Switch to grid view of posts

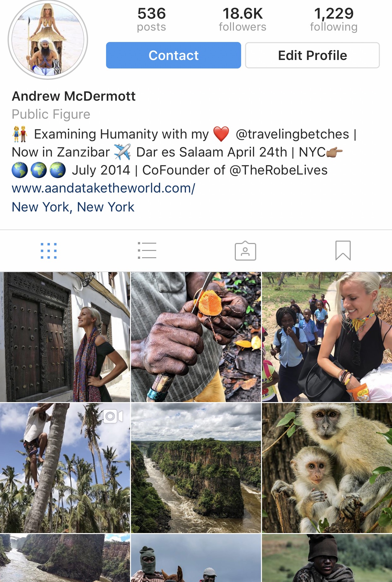click(x=49, y=251)
